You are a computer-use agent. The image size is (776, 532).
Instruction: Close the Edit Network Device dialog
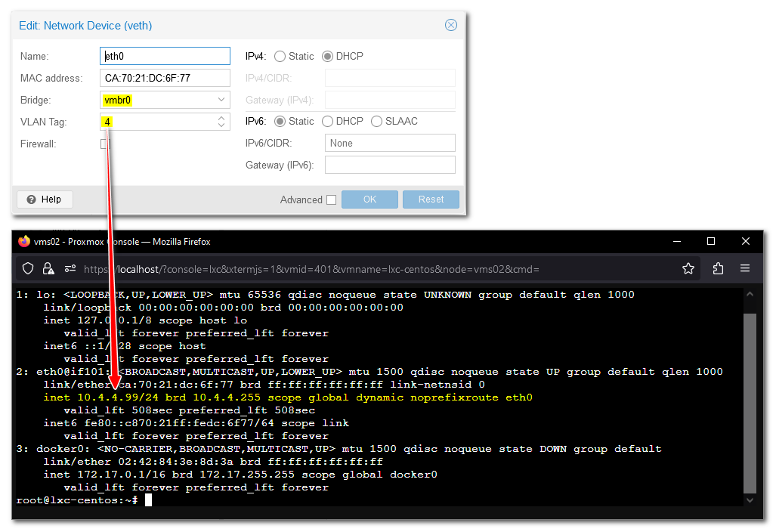point(451,25)
